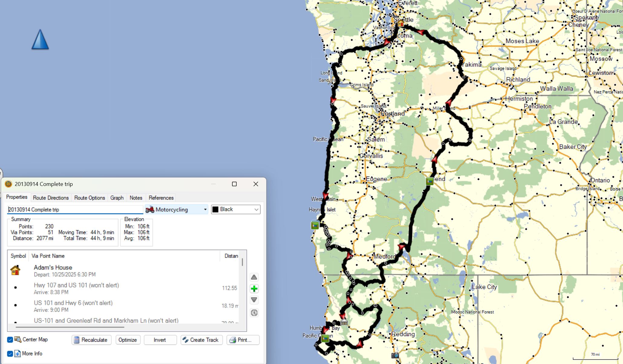Click the clock timing icon
The image size is (623, 364).
pyautogui.click(x=254, y=313)
